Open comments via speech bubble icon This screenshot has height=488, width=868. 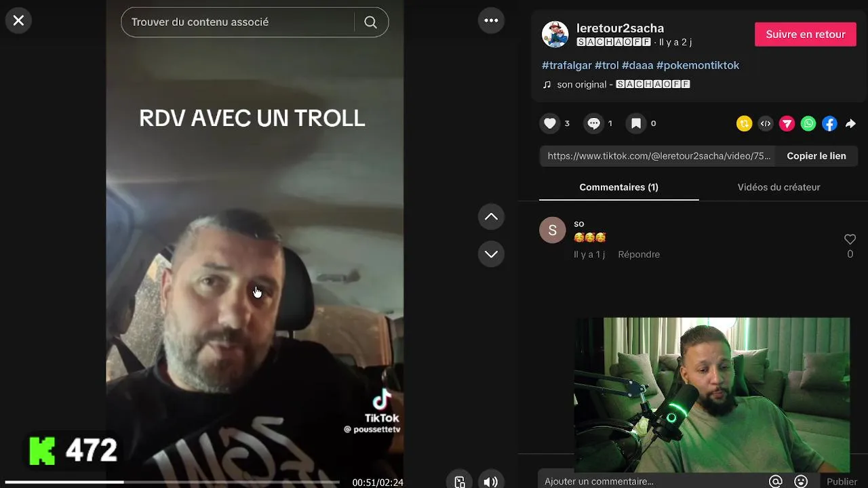[x=593, y=123]
